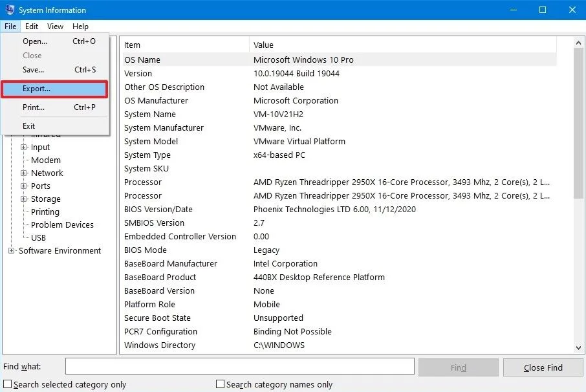Select Modem in the tree
The image size is (586, 392).
point(45,160)
